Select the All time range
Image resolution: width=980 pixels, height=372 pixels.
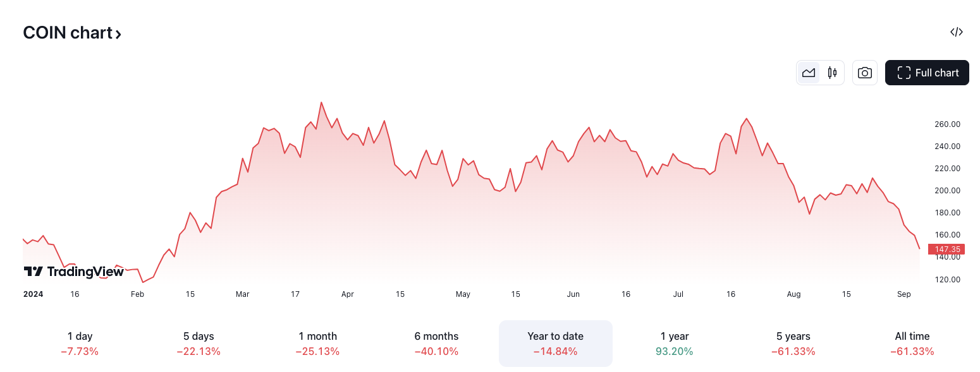click(912, 344)
